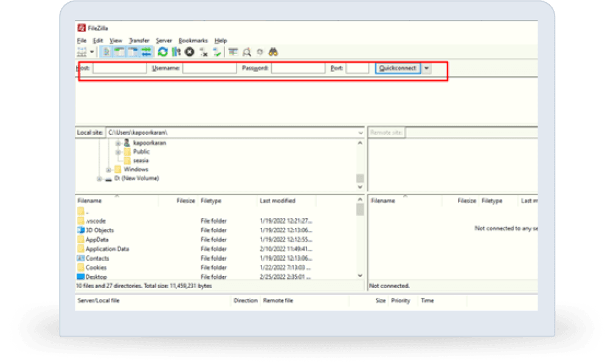Open the Site Manager icon
This screenshot has height=364, width=613.
click(81, 52)
